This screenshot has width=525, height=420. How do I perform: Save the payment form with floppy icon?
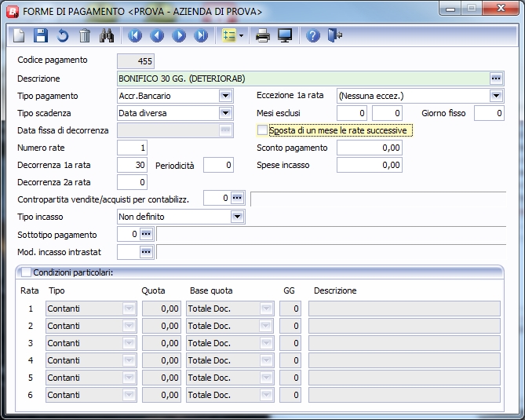point(42,35)
